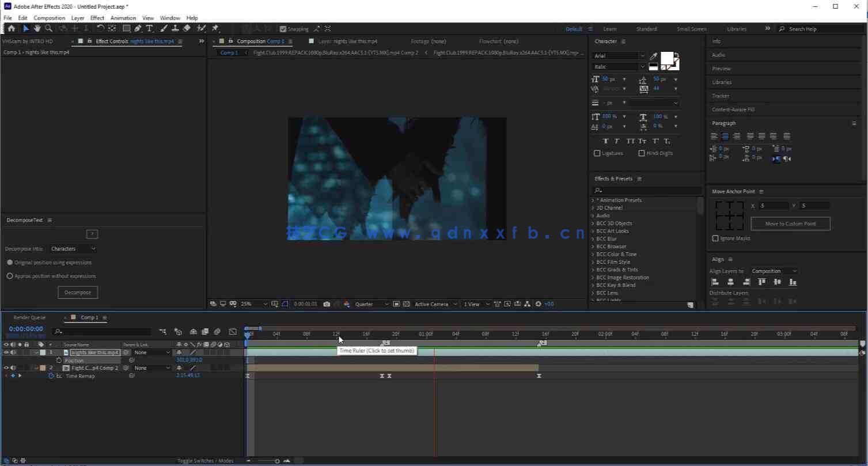The width and height of the screenshot is (868, 466).
Task: Select the Type tool
Action: pos(149,28)
